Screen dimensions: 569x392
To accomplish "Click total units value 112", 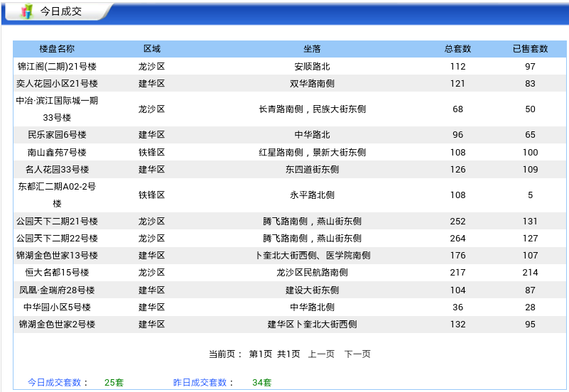I will pyautogui.click(x=457, y=66).
